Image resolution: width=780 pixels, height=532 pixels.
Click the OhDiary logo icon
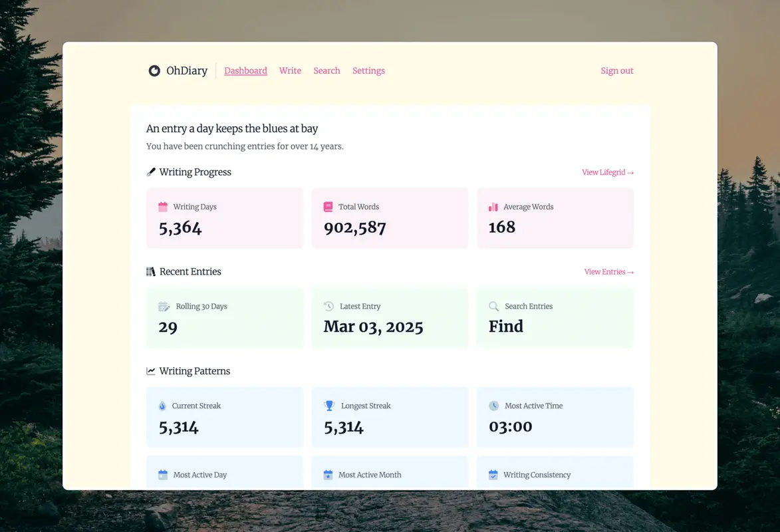click(x=154, y=70)
